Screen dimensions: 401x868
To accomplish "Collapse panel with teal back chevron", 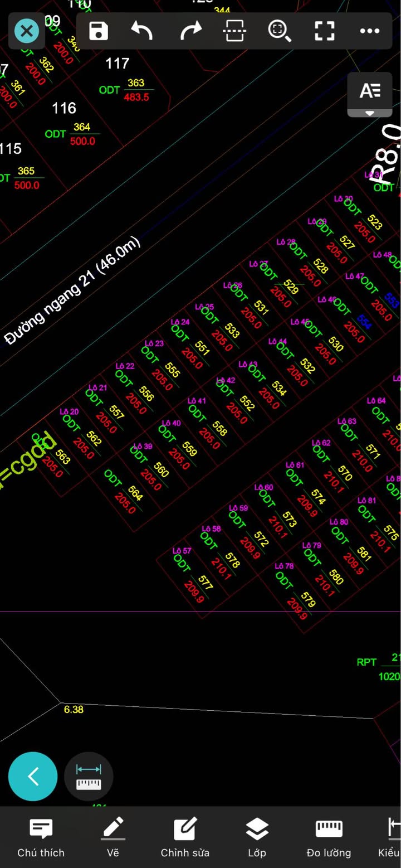I will 33,777.
